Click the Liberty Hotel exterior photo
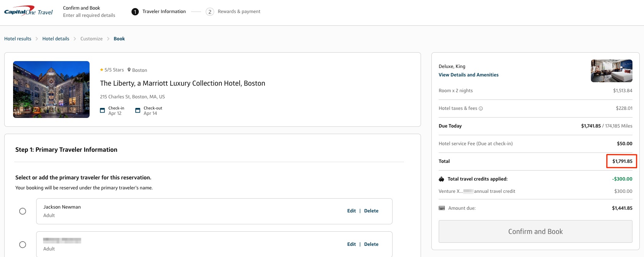The width and height of the screenshot is (644, 257). pyautogui.click(x=51, y=90)
